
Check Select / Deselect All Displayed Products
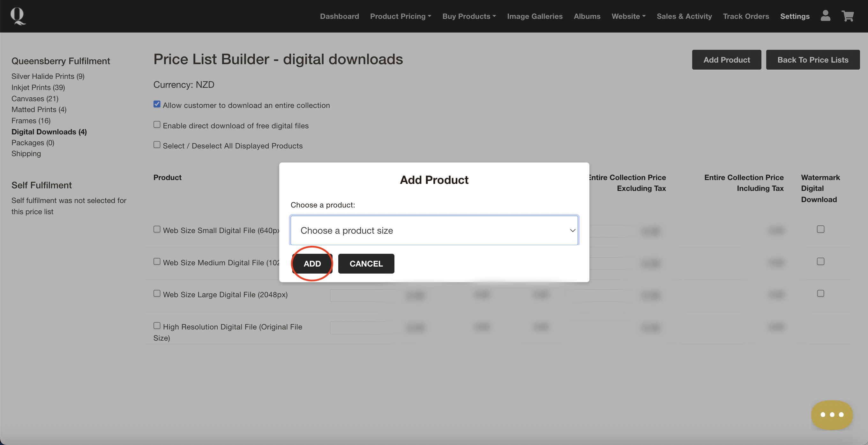(157, 145)
